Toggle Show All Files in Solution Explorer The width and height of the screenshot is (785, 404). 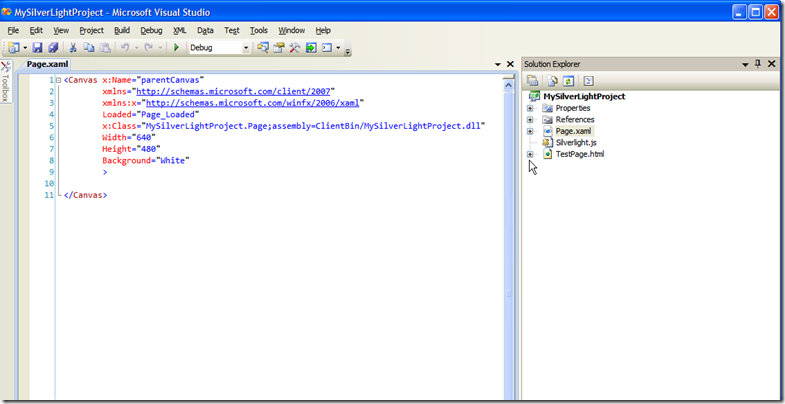(552, 81)
